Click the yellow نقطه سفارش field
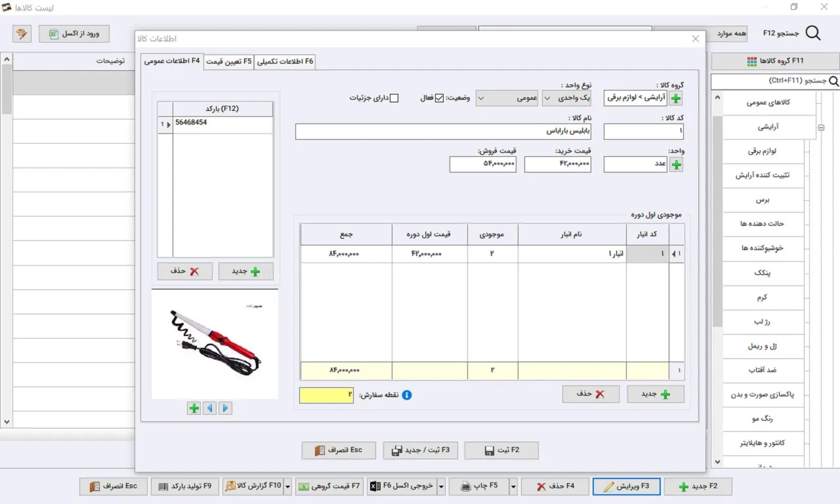Screen dimensions: 840x504 click(327, 395)
